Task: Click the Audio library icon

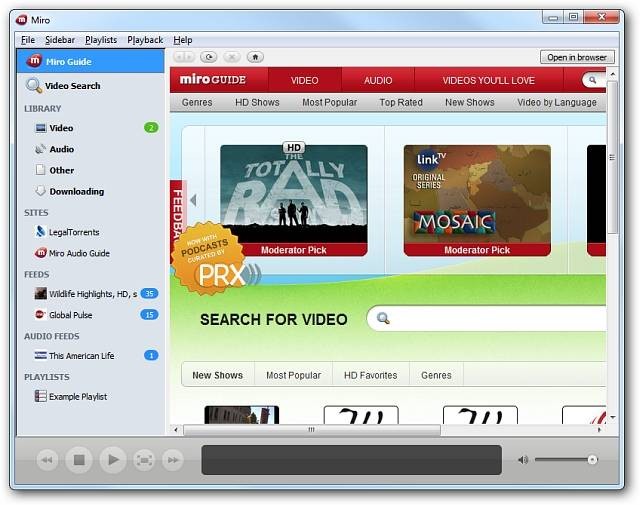Action: 40,149
